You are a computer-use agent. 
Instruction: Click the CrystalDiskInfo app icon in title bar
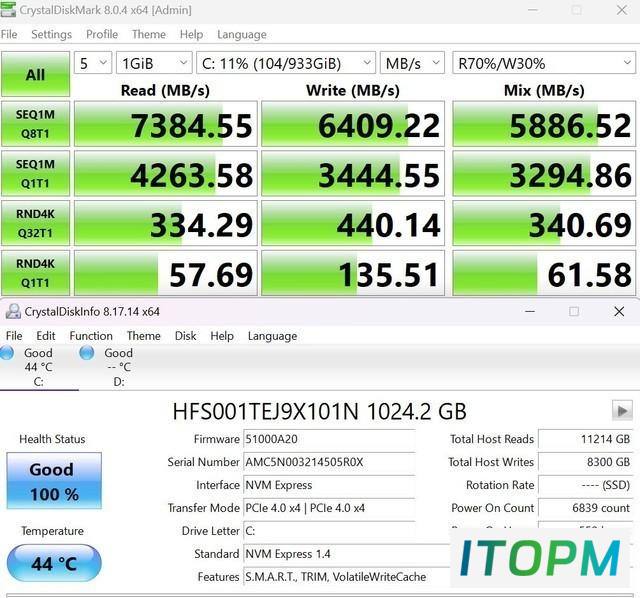13,311
